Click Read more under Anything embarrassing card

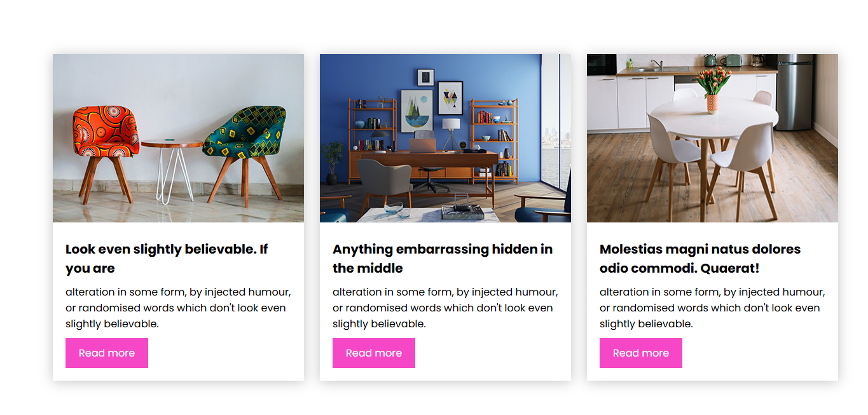[374, 353]
